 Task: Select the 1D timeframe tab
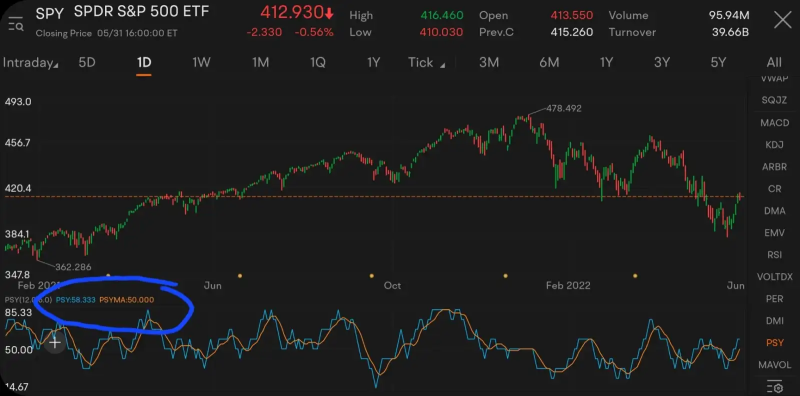pyautogui.click(x=144, y=63)
